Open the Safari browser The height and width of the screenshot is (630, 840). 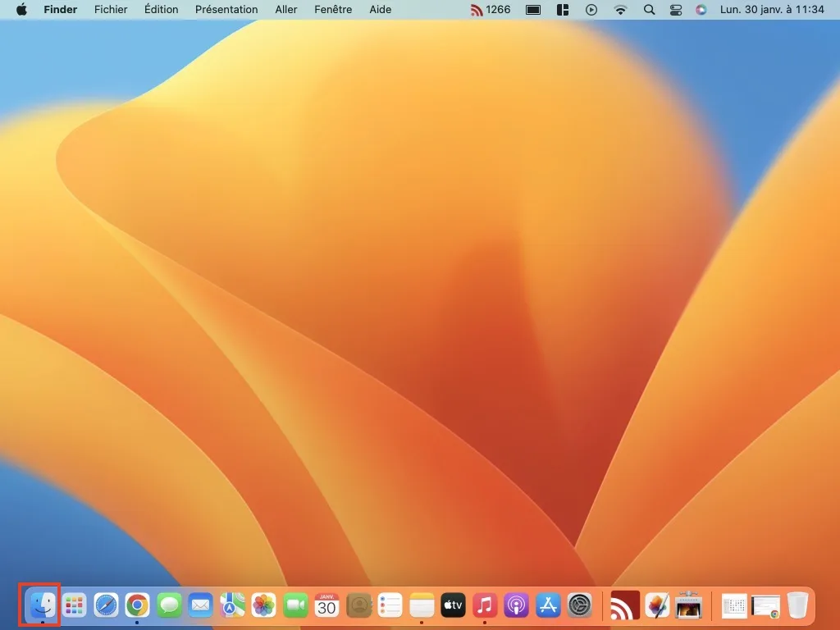[105, 605]
